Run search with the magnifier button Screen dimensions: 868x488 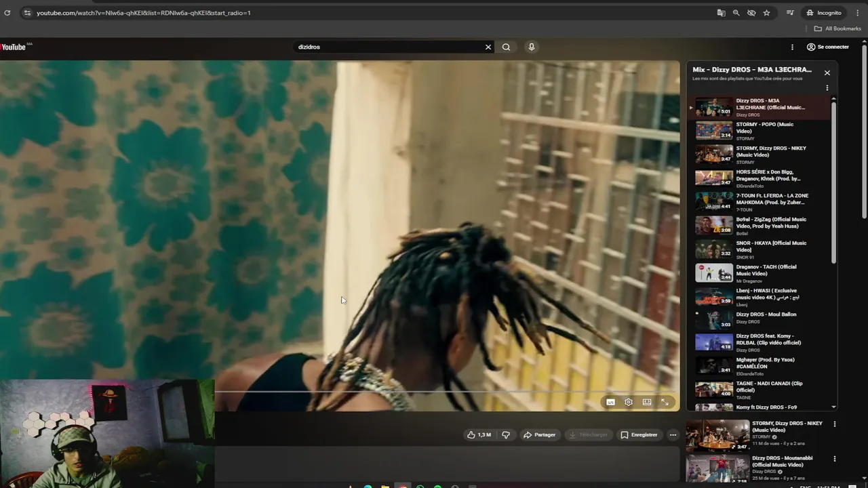click(506, 47)
